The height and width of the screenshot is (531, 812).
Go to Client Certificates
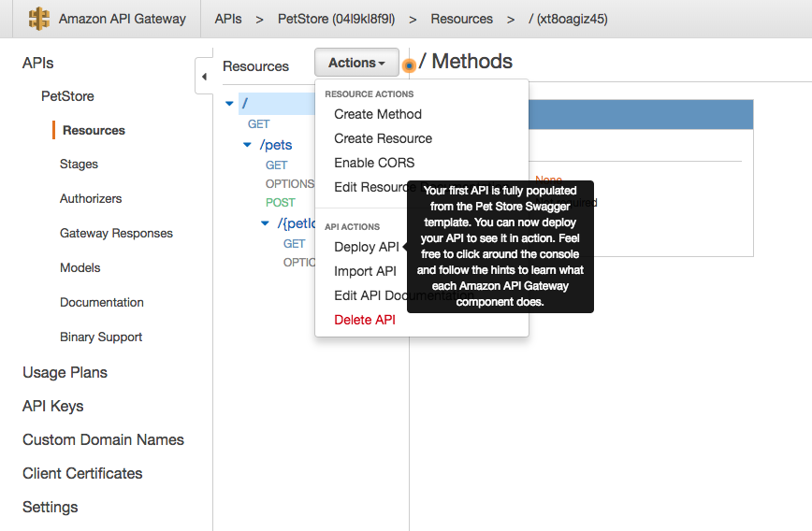[82, 474]
